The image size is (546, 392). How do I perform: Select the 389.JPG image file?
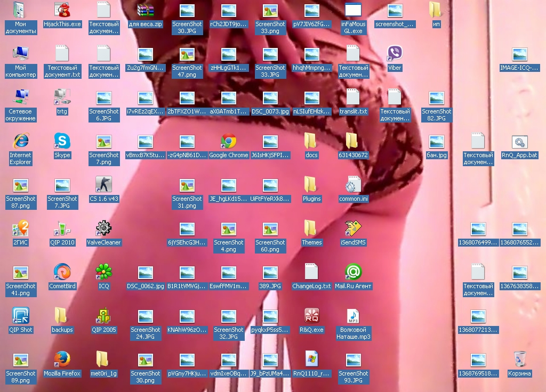coord(270,272)
